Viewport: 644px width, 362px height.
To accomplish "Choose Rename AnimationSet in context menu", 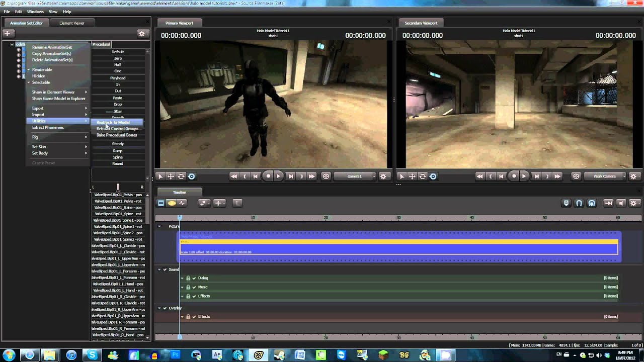I will (52, 47).
